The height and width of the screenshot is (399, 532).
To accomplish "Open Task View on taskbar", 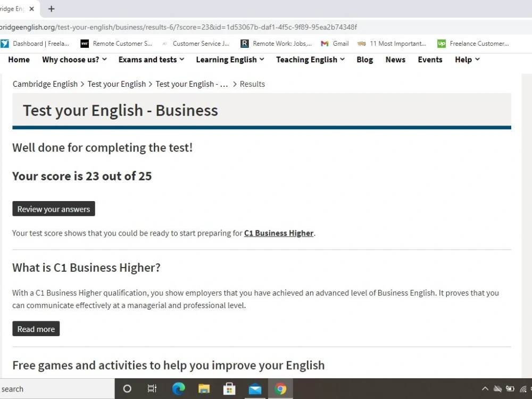I will point(152,389).
